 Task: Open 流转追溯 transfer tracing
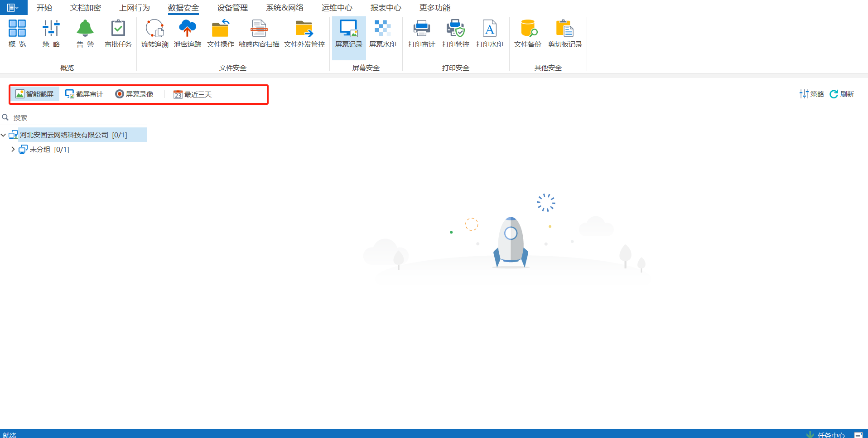coord(155,34)
